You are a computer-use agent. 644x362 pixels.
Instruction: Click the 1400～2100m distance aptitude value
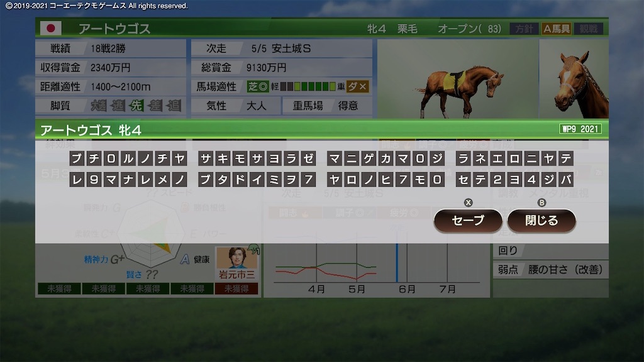point(120,87)
